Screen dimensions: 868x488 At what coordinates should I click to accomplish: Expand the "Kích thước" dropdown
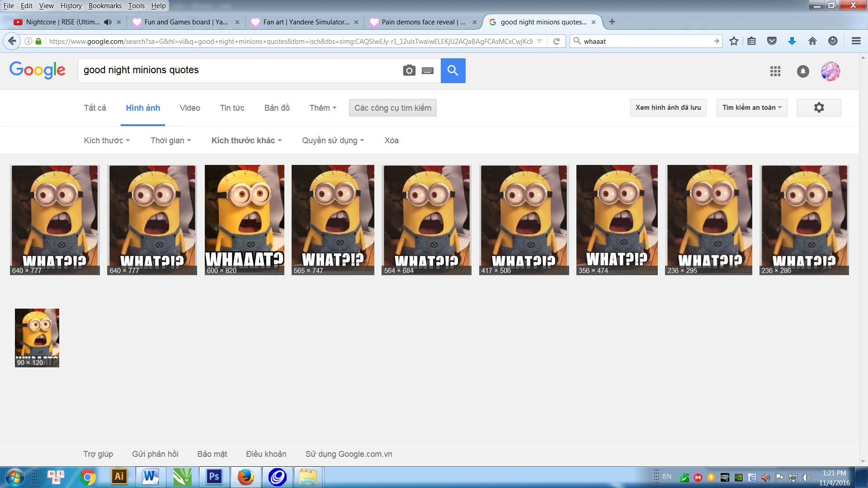click(x=107, y=141)
